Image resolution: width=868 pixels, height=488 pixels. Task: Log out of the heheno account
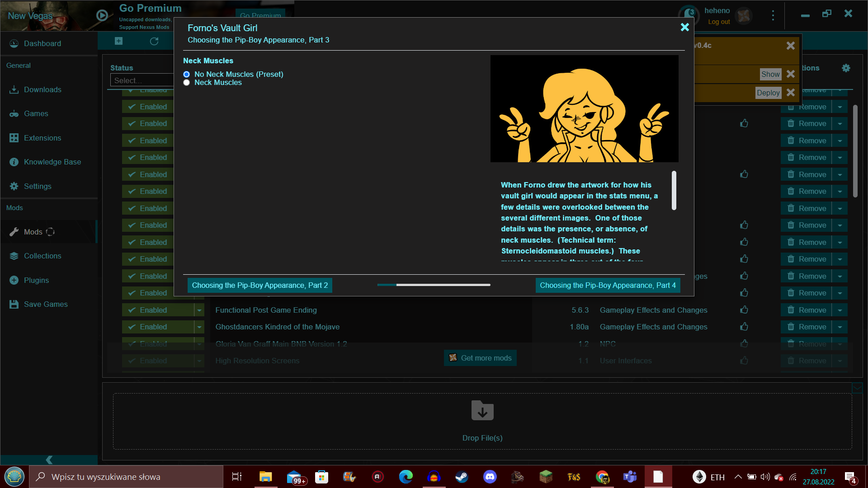click(x=719, y=22)
